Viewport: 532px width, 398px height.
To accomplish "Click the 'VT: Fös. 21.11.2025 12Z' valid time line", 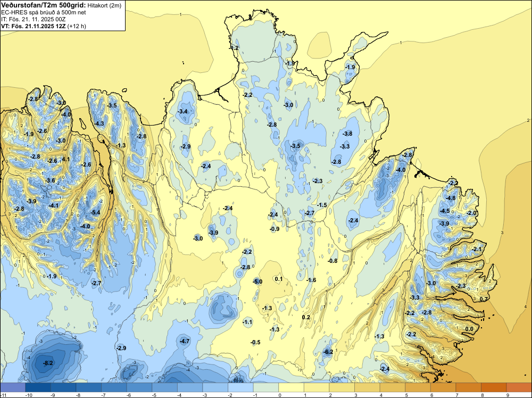I will [34, 26].
